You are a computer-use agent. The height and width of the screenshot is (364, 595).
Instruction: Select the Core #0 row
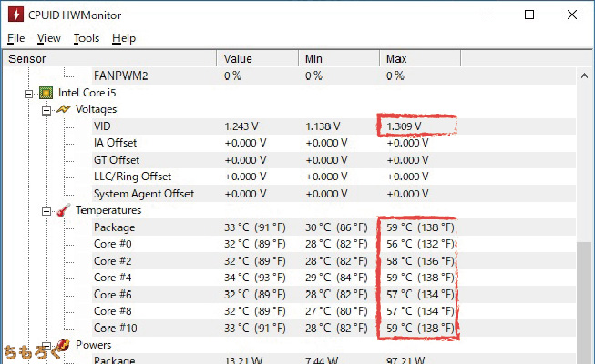click(x=333, y=244)
